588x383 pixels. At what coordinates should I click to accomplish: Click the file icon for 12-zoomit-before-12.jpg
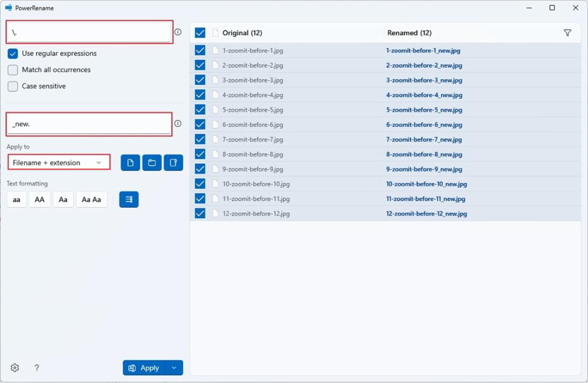[x=215, y=214]
